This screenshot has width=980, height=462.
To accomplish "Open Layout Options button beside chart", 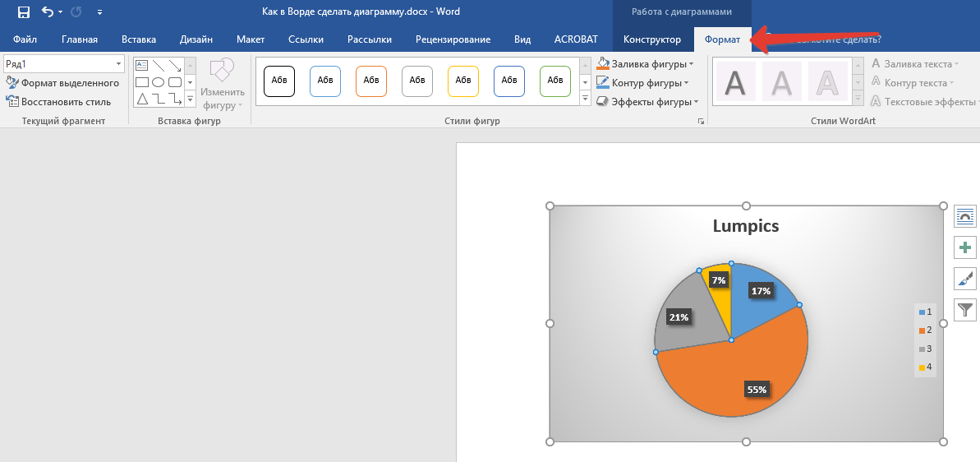I will pos(965,216).
